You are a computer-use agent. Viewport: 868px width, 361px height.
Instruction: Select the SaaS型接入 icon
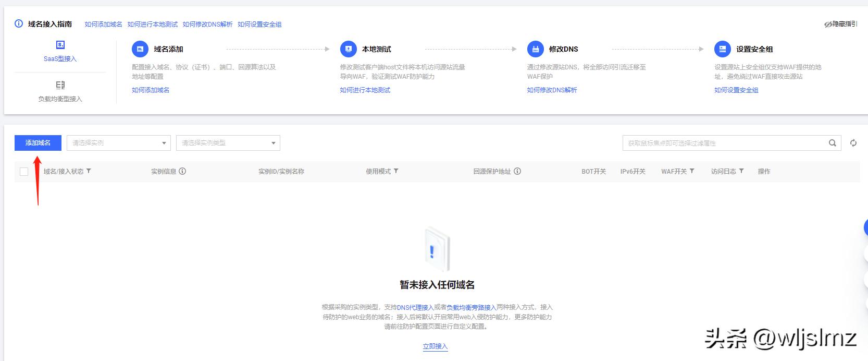click(60, 45)
